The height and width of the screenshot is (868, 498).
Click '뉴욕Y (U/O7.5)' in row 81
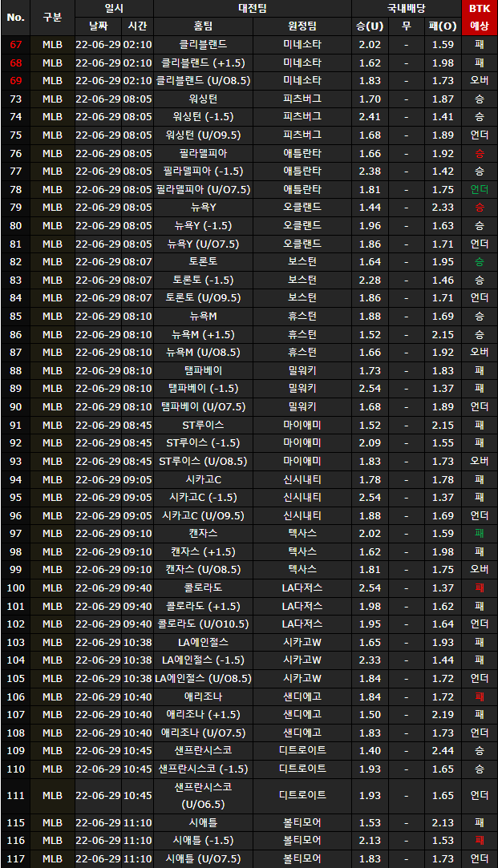[204, 244]
